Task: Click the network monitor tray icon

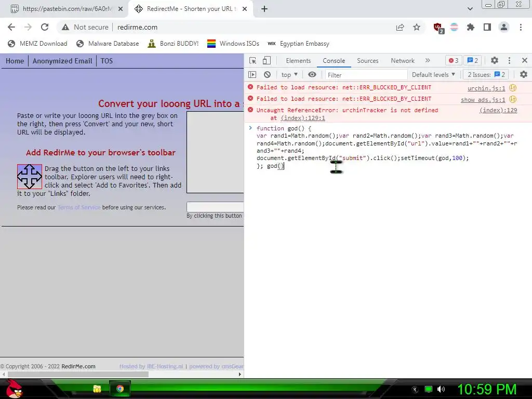Action: (x=429, y=389)
